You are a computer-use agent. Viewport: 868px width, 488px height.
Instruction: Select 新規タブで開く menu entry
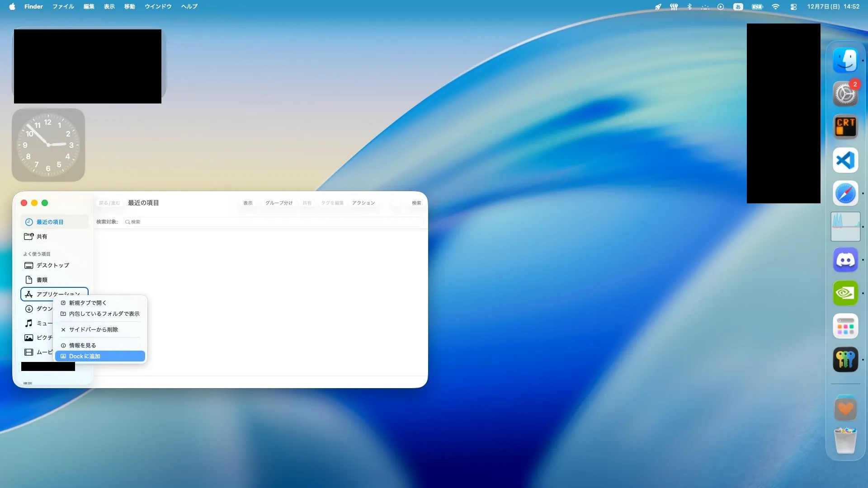pyautogui.click(x=88, y=303)
